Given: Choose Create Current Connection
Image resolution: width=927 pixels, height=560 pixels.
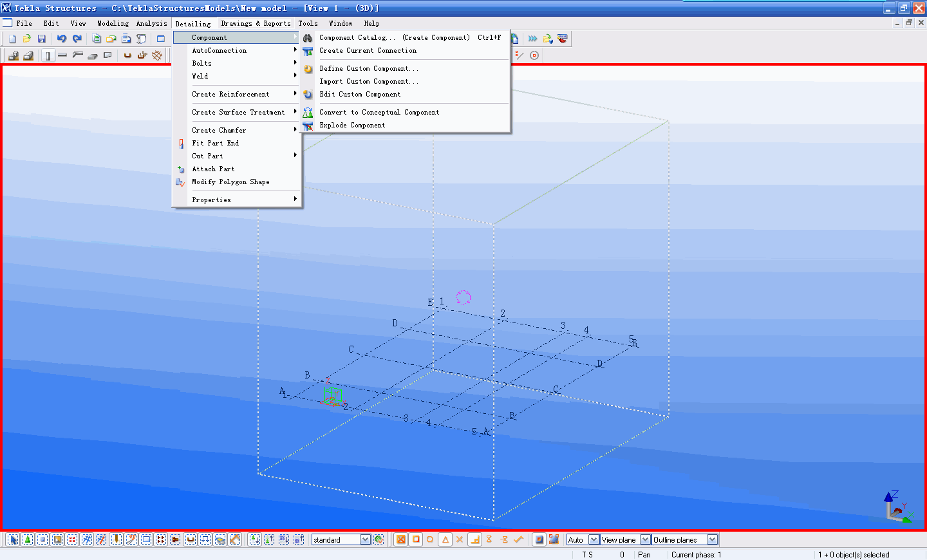Looking at the screenshot, I should 406,50.
